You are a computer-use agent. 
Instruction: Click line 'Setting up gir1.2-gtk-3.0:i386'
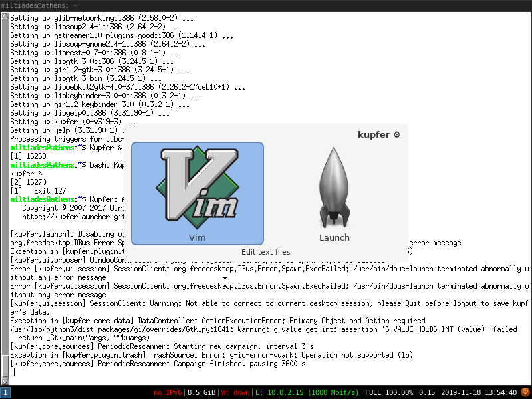coord(100,70)
